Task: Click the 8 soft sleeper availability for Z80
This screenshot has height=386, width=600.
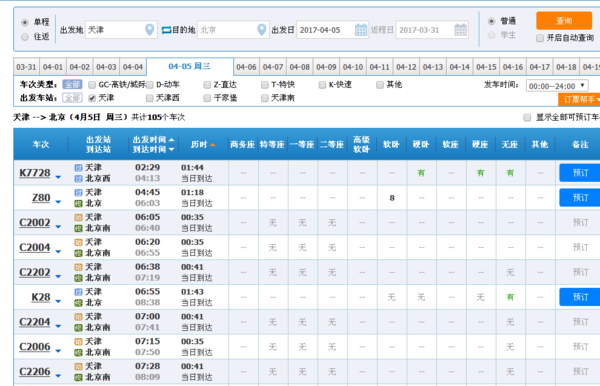Action: [392, 198]
